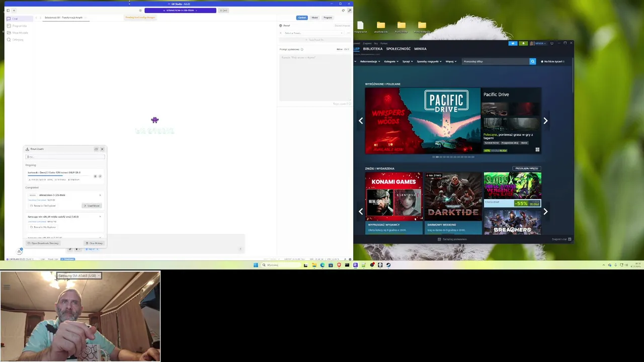Select Developer mode in LM Studio status bar
The image size is (644, 362).
coord(67,259)
